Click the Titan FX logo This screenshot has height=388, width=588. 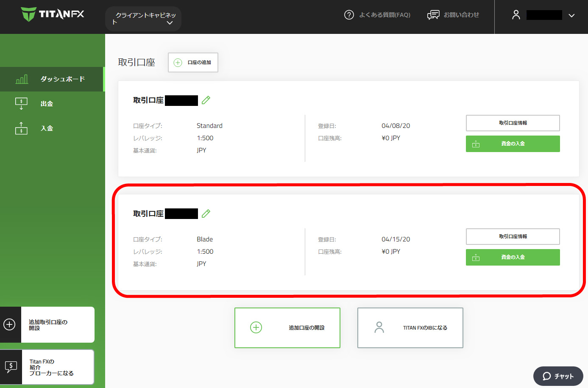(x=53, y=14)
